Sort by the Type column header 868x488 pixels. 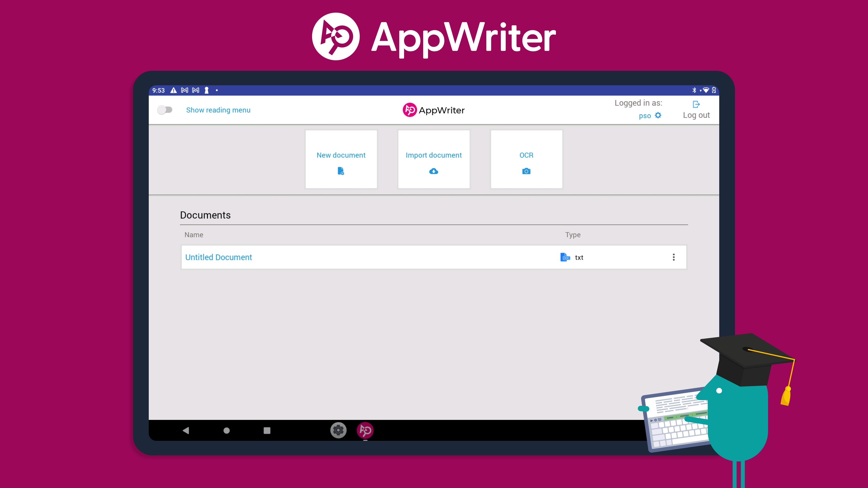click(573, 235)
